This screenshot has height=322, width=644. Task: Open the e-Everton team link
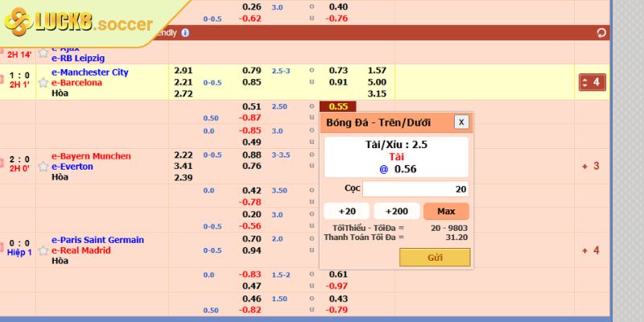[72, 167]
